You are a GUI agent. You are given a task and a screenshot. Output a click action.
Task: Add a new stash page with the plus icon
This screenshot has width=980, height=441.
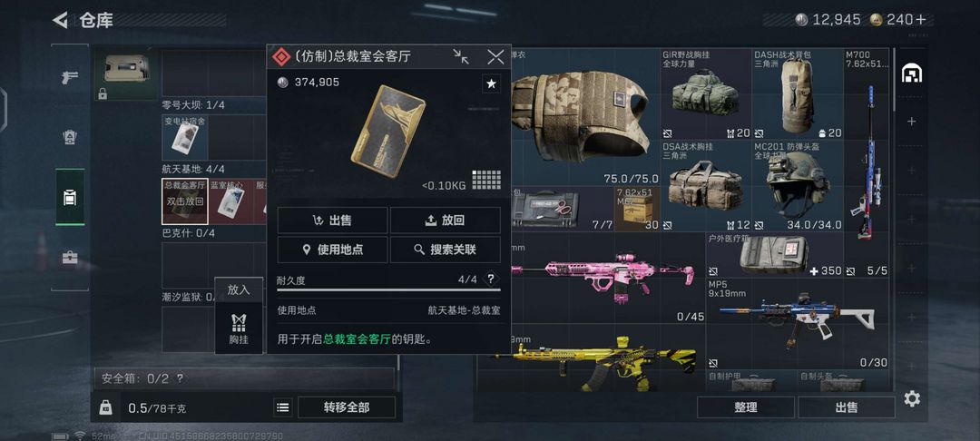[x=912, y=122]
